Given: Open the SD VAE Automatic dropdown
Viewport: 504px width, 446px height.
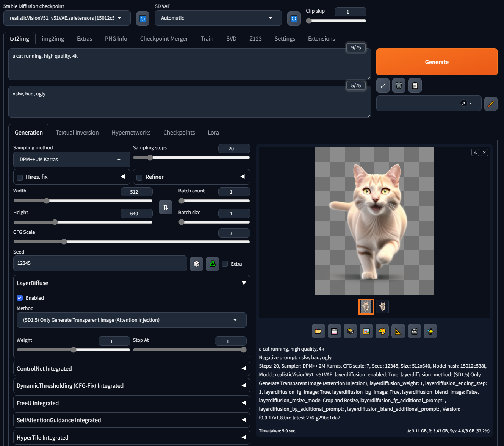Looking at the screenshot, I should point(218,18).
